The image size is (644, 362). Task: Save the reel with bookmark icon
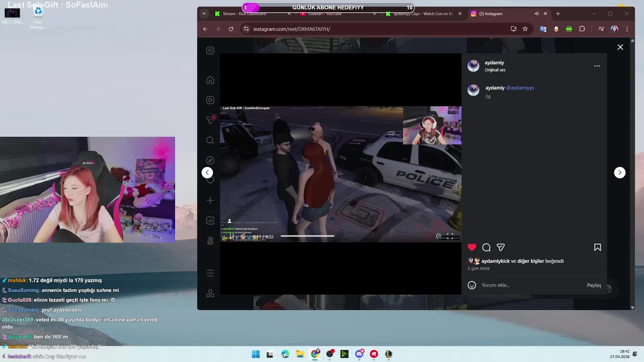click(x=597, y=247)
